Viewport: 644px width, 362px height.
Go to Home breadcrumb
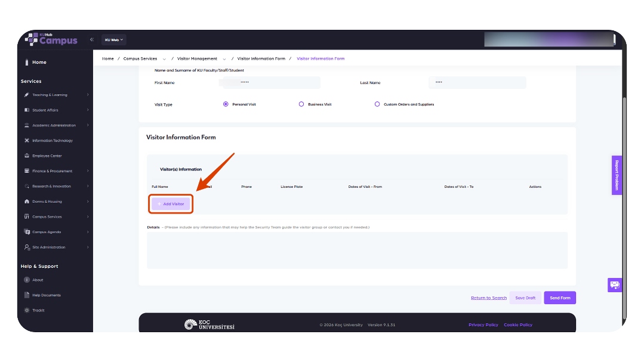point(108,58)
